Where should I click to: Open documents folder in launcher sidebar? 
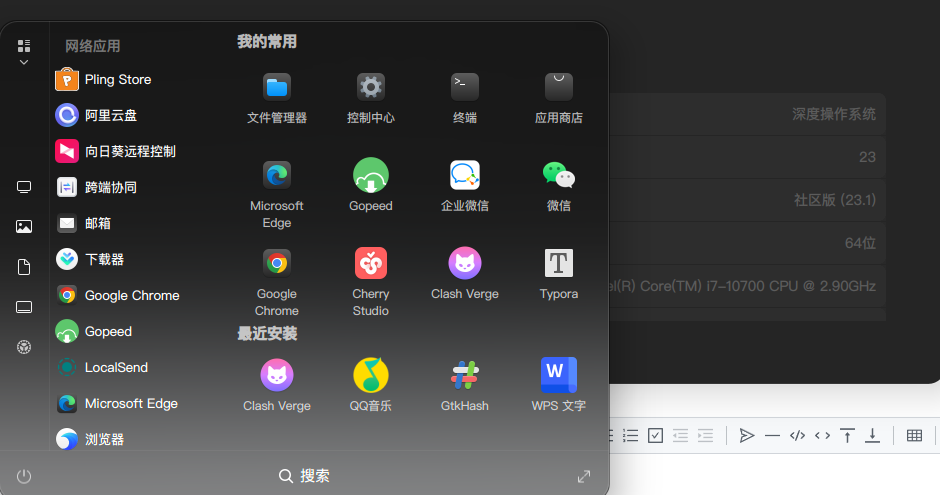(24, 267)
